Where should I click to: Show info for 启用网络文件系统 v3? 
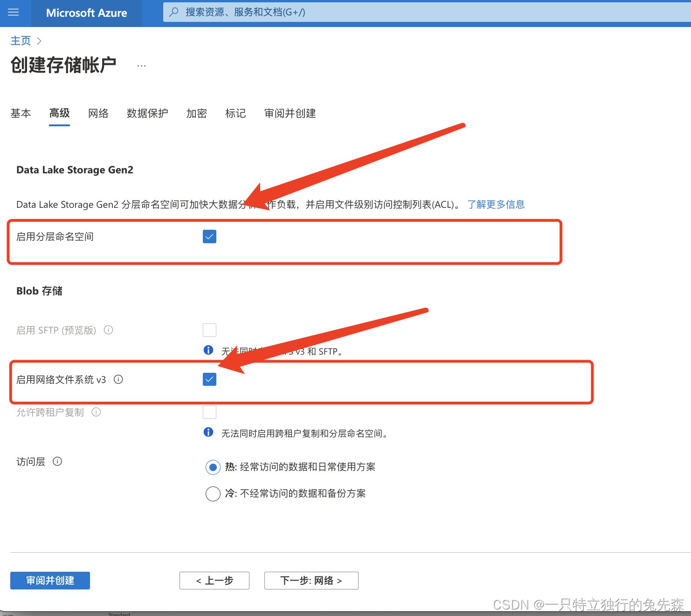point(118,379)
